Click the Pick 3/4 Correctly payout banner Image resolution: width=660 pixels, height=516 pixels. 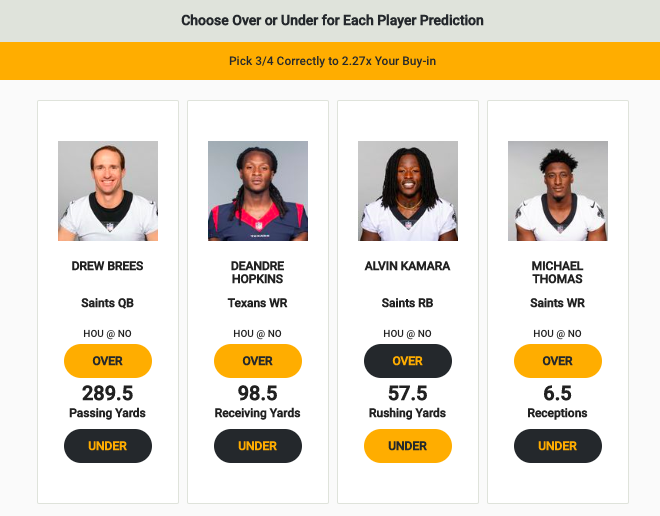(330, 61)
